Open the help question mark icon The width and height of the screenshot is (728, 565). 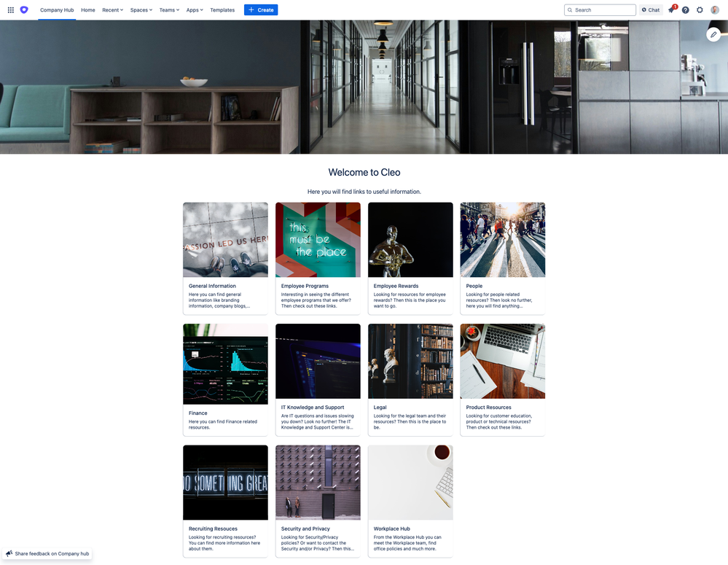685,9
